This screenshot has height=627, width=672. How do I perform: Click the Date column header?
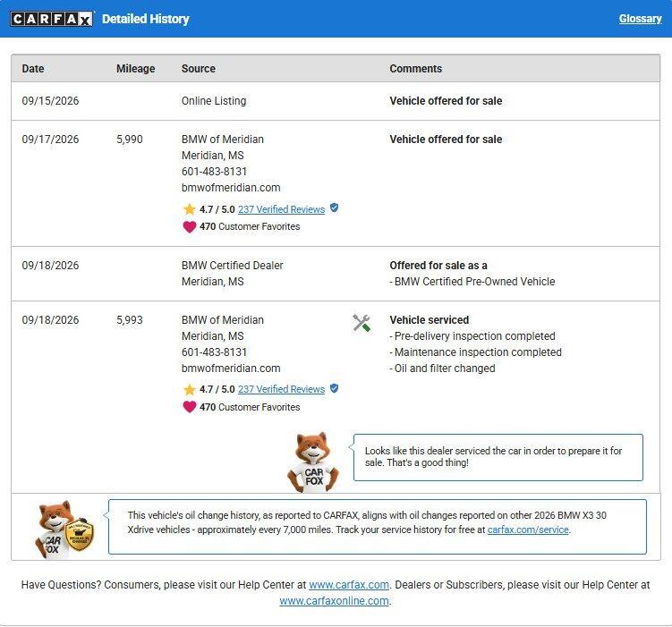[x=33, y=69]
